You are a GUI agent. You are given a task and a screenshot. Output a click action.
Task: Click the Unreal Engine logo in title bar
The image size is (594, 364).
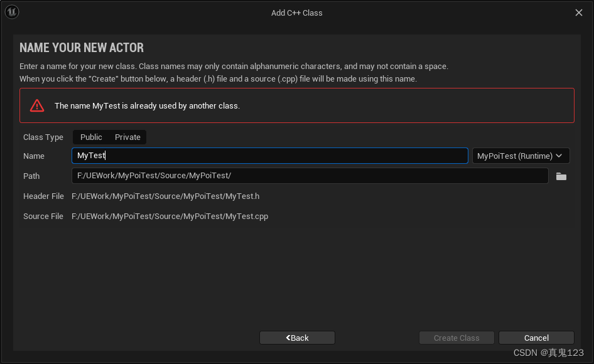(12, 12)
